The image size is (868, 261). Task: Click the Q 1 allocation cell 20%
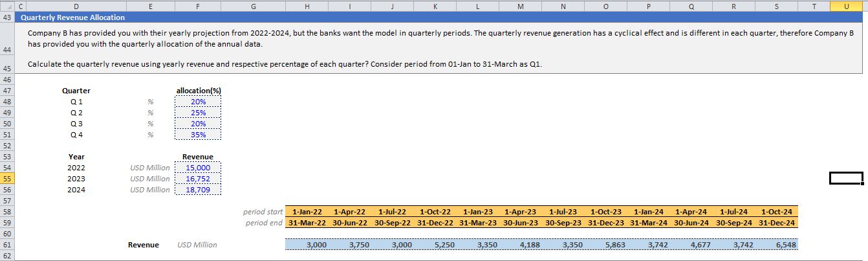pos(198,102)
